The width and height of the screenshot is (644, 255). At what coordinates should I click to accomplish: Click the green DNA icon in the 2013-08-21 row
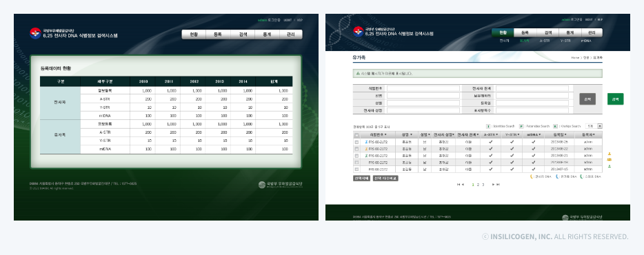tap(366, 156)
